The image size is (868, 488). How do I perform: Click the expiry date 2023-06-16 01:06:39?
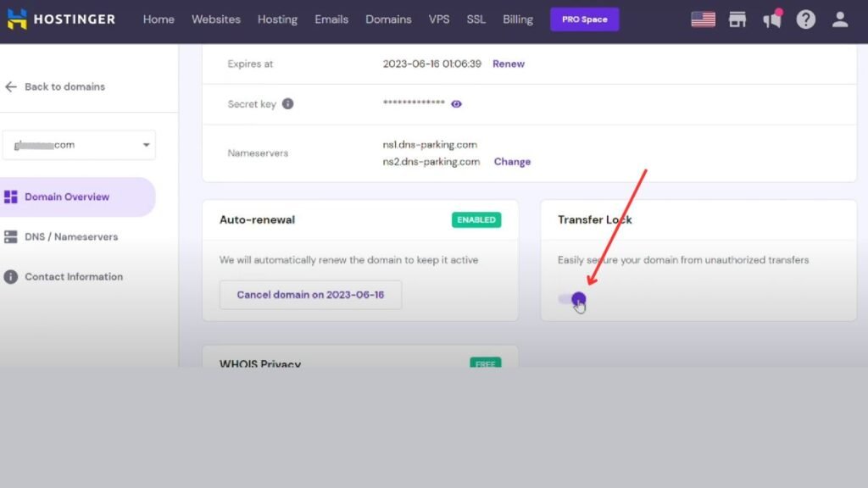[x=431, y=64]
